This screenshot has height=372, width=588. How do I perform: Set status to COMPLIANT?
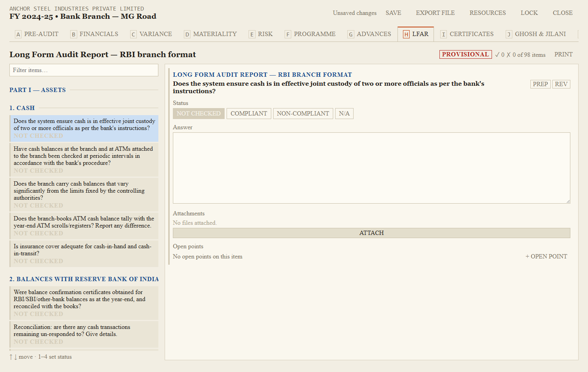click(x=249, y=114)
